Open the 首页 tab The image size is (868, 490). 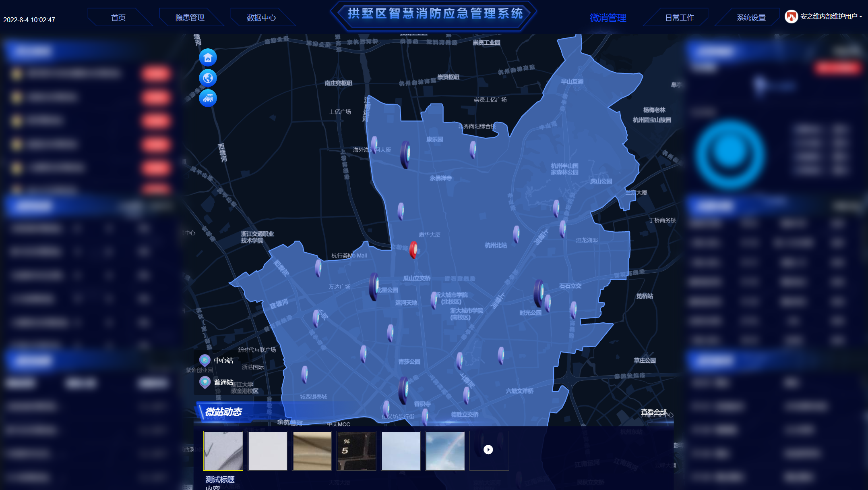point(118,18)
